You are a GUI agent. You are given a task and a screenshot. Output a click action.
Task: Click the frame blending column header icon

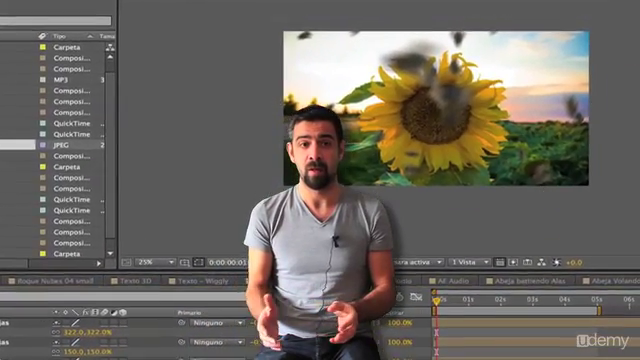click(95, 313)
